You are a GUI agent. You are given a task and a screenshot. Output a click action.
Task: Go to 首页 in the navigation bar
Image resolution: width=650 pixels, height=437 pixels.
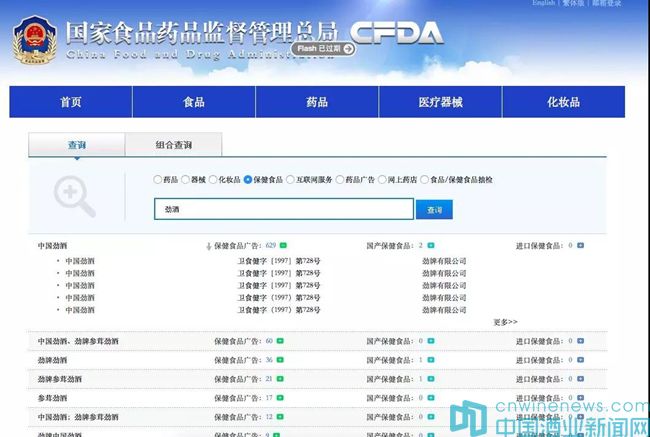point(71,102)
